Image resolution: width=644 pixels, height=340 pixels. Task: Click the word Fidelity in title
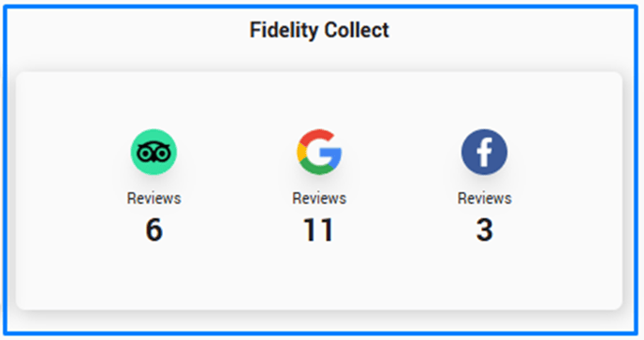click(x=284, y=30)
